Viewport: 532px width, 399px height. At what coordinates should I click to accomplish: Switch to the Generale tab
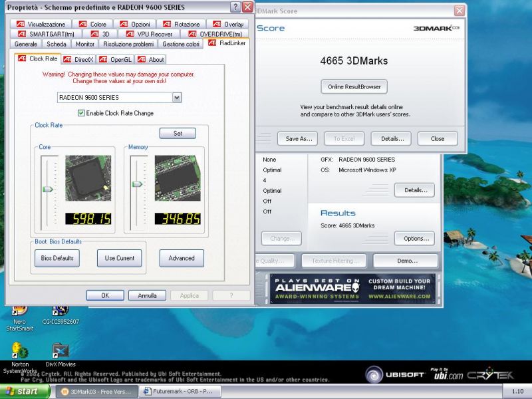[26, 44]
